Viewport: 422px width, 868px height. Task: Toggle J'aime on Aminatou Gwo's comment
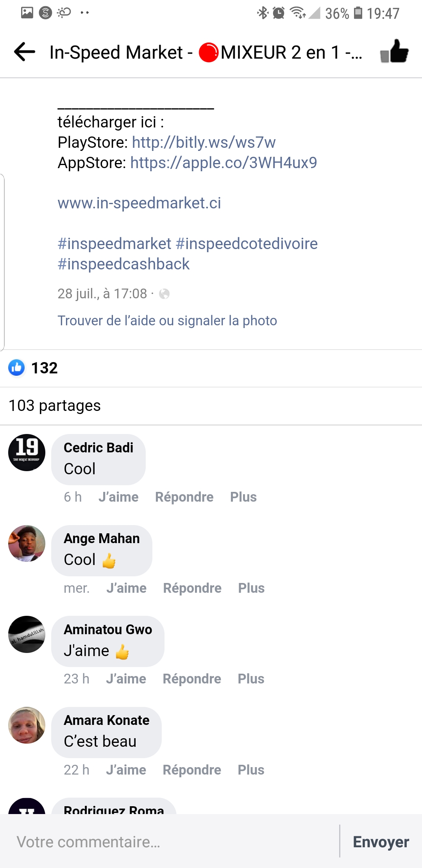[126, 679]
